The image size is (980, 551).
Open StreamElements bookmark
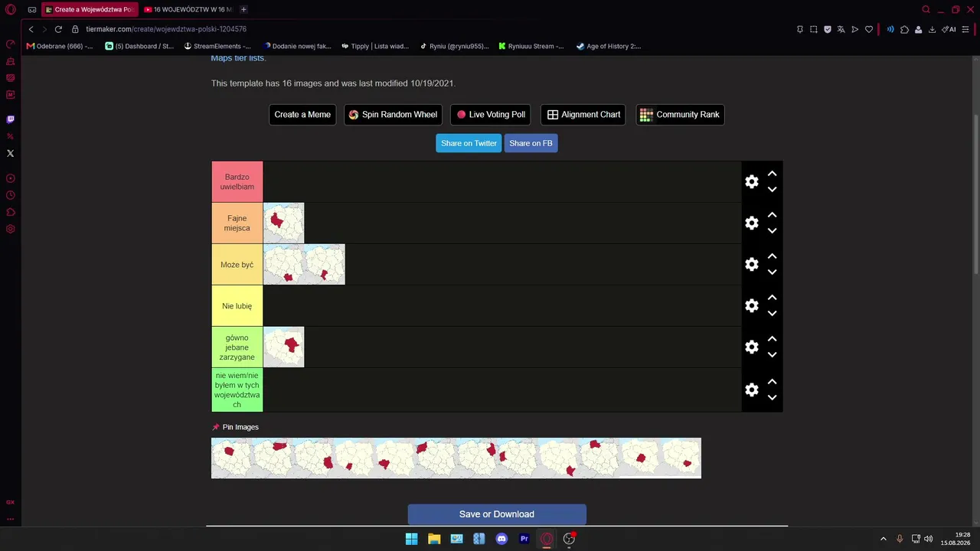[x=217, y=46]
